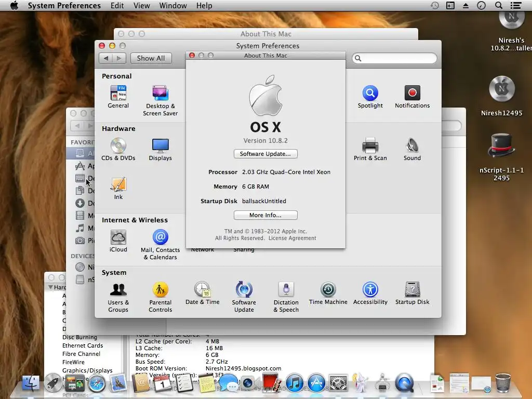Select Fibre Channel in System Information list
Image resolution: width=532 pixels, height=399 pixels.
pyautogui.click(x=81, y=353)
